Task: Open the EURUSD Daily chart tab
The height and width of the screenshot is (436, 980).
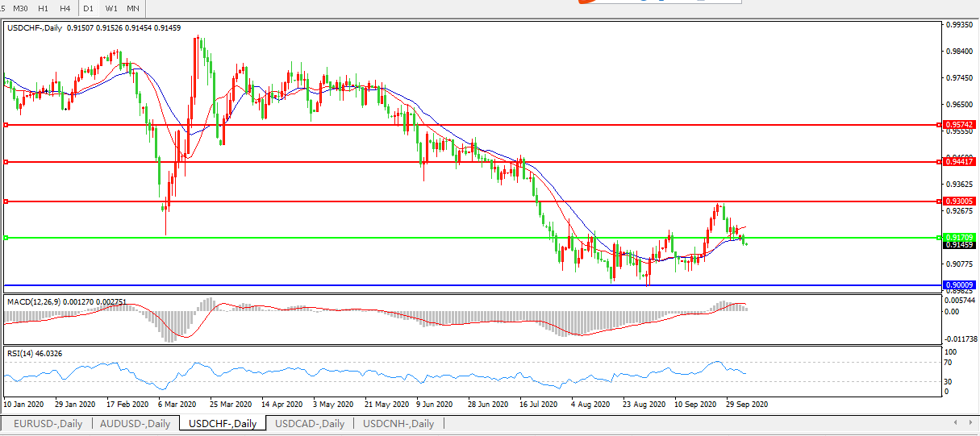Action: [x=48, y=423]
